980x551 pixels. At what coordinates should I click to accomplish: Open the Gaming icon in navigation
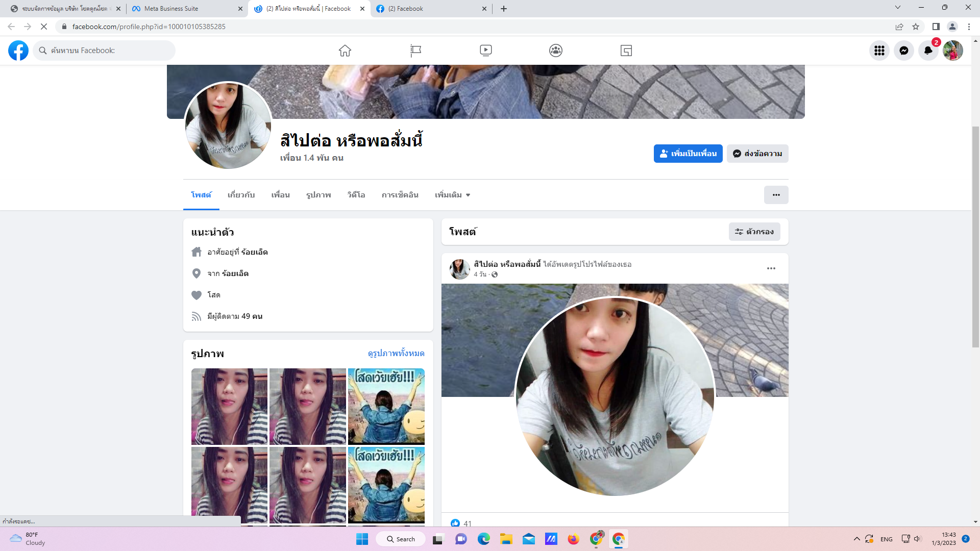[x=626, y=51]
